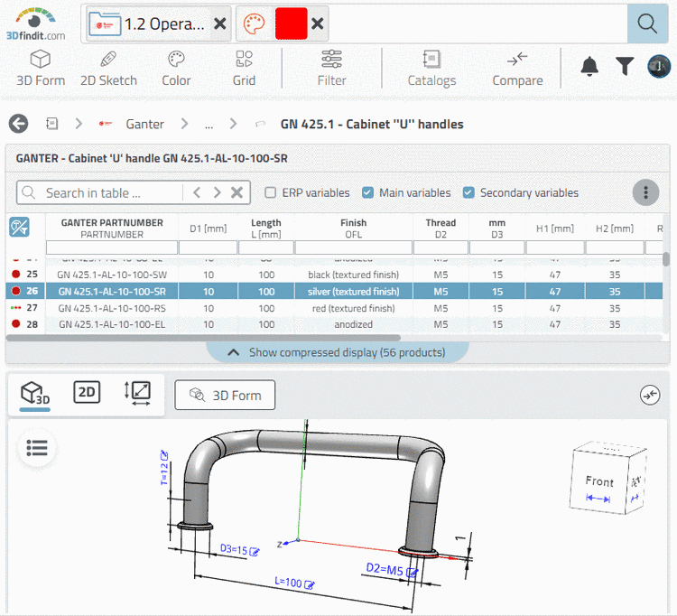Uncheck the Main variables checkbox
Image resolution: width=677 pixels, height=616 pixels.
tap(367, 192)
